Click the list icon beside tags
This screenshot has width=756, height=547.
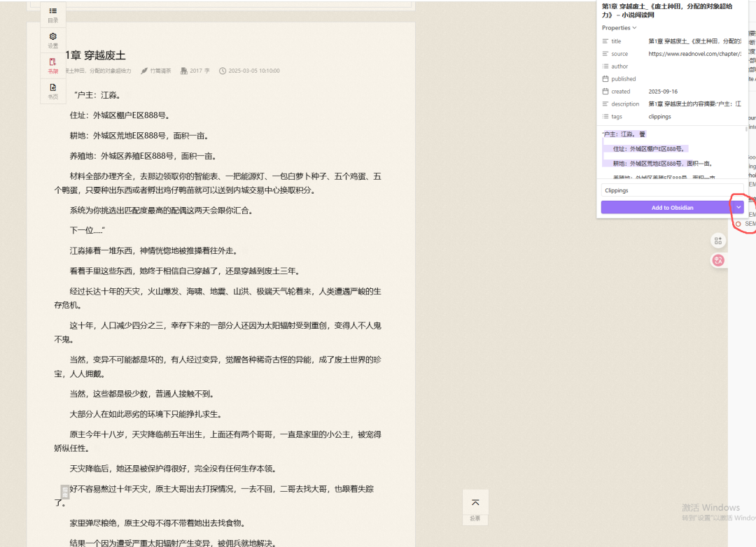(605, 117)
